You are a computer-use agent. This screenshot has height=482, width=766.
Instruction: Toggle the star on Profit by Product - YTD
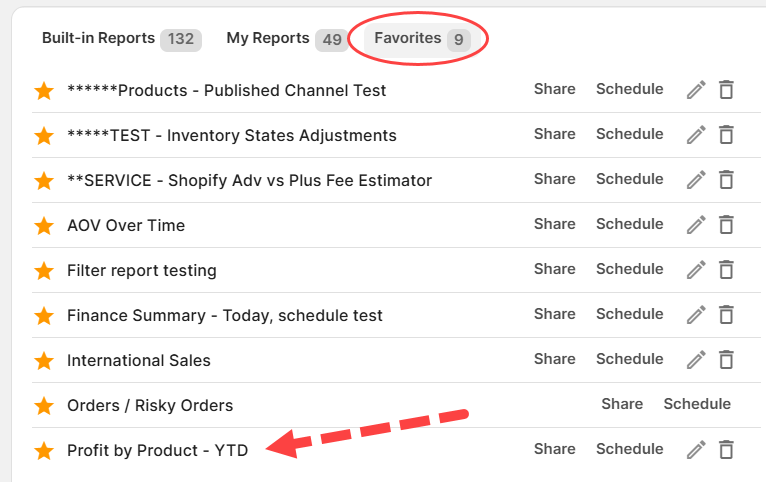44,451
